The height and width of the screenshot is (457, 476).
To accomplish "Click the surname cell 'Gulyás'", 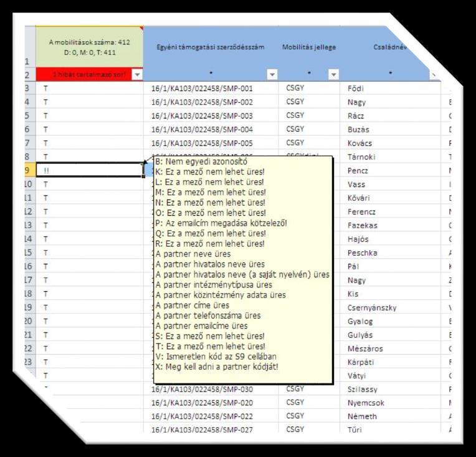I will 390,335.
